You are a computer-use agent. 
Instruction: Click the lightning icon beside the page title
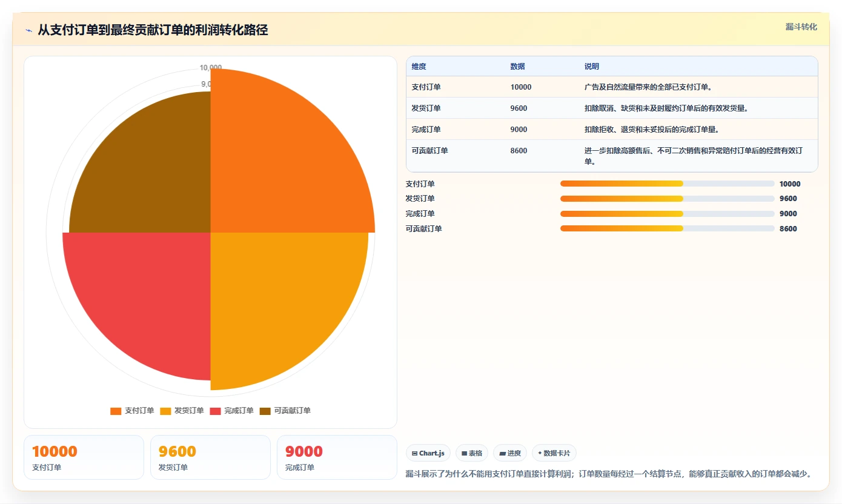pyautogui.click(x=29, y=30)
